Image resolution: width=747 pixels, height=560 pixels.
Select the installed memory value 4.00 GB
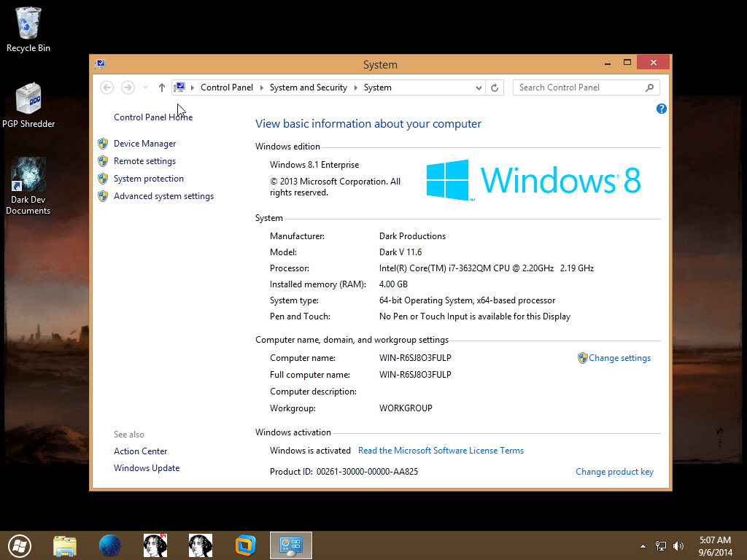(x=393, y=284)
